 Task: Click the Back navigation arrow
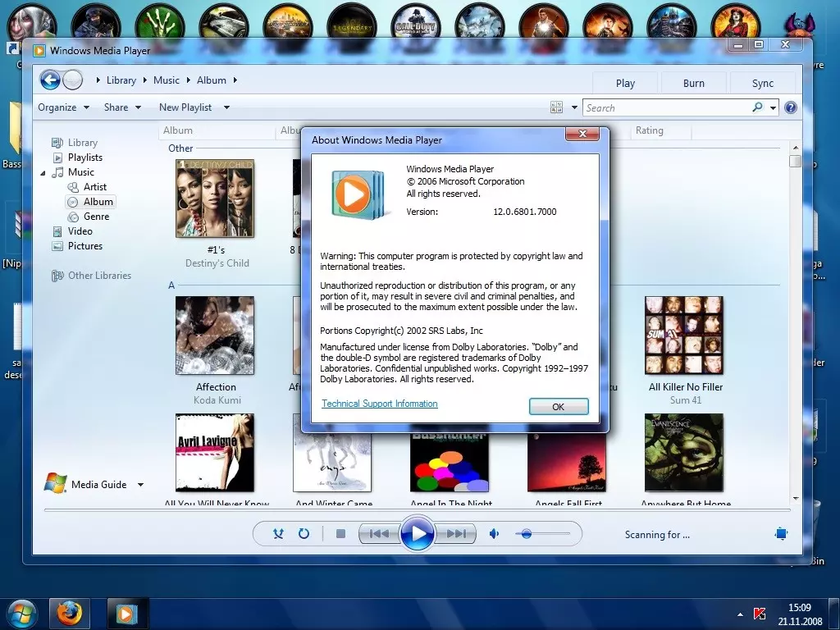tap(50, 80)
